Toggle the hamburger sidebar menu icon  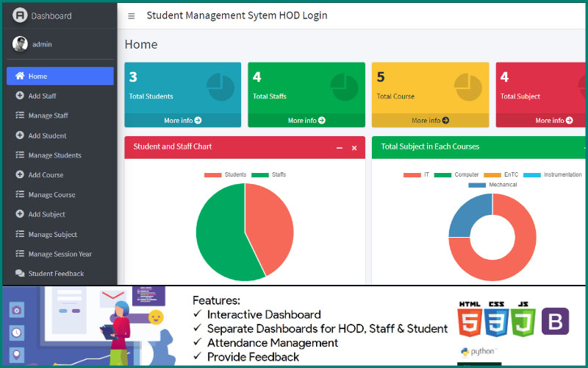coord(132,15)
